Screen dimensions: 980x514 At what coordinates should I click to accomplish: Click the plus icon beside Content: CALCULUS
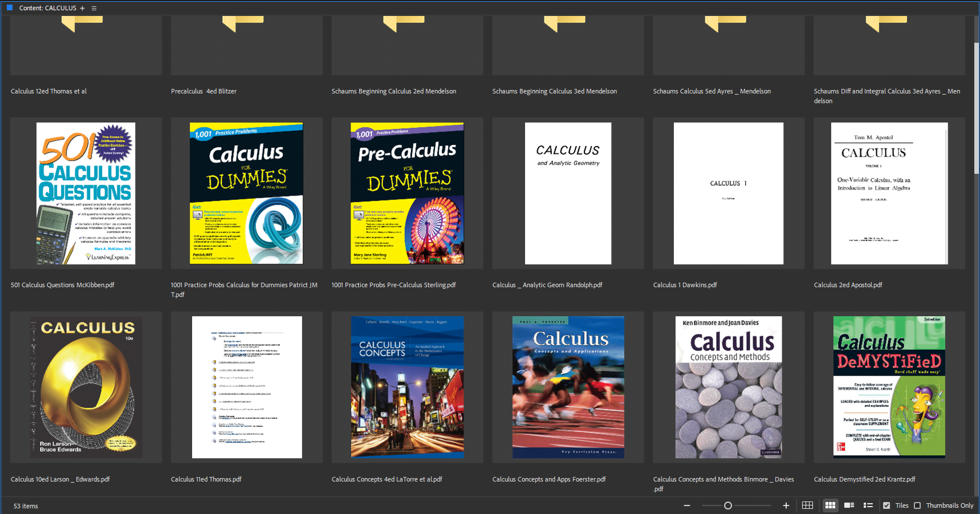[x=83, y=8]
